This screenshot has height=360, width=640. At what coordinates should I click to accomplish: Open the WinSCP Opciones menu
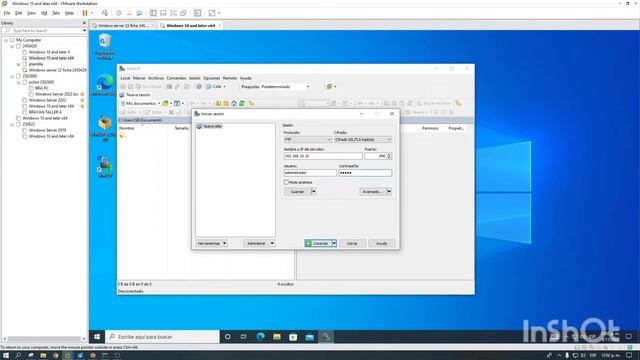coord(211,78)
